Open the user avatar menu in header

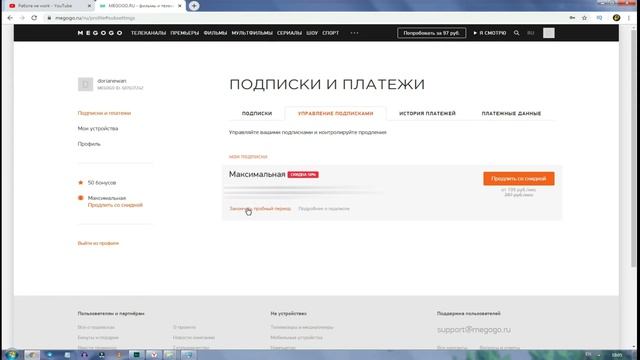pos(549,33)
